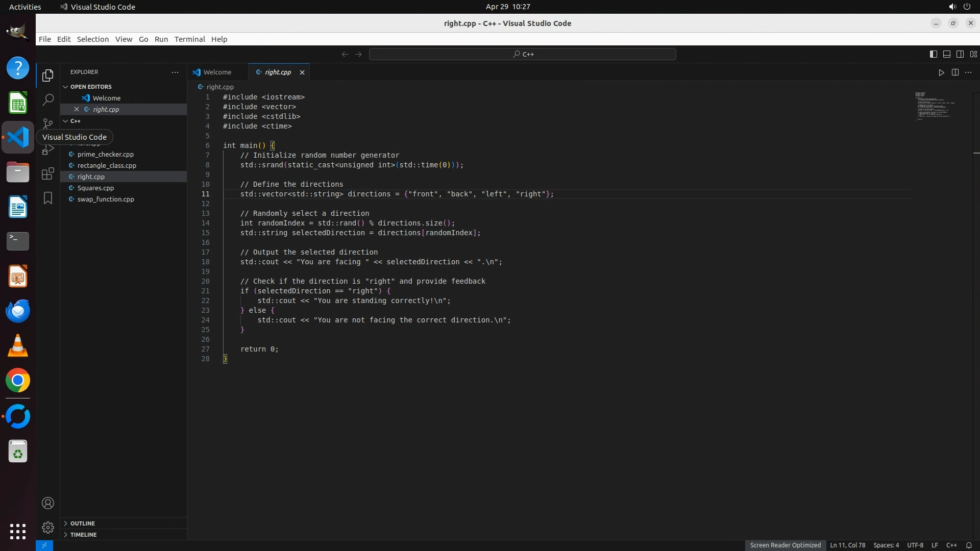Open the Terminal menu

click(x=189, y=39)
